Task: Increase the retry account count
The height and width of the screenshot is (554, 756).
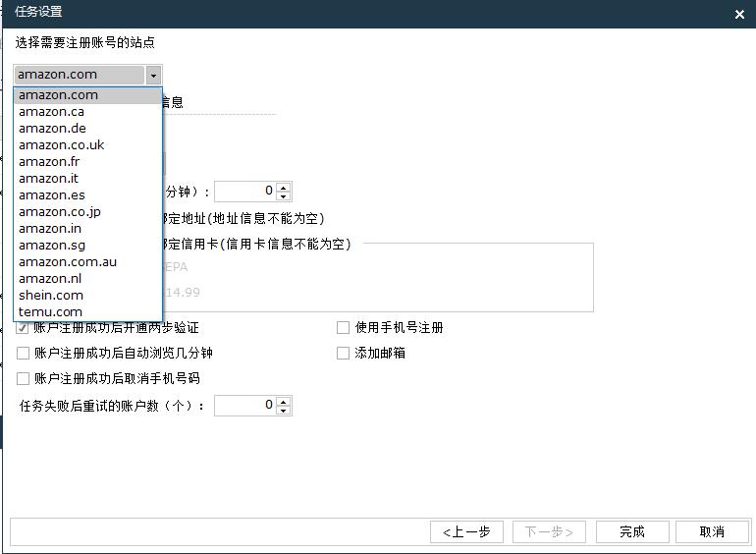Action: pyautogui.click(x=284, y=402)
